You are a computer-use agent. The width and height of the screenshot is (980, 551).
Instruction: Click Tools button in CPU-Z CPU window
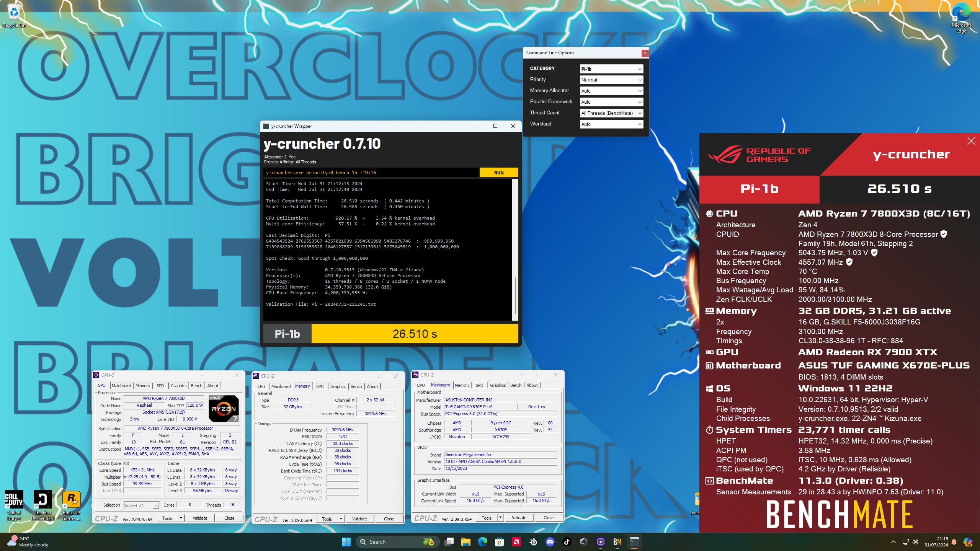(167, 518)
